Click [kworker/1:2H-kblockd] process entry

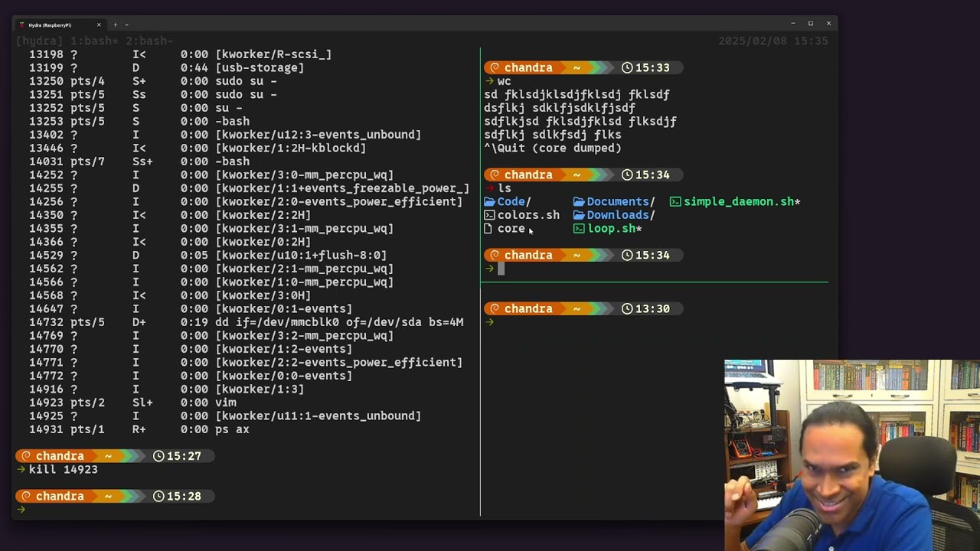point(291,148)
